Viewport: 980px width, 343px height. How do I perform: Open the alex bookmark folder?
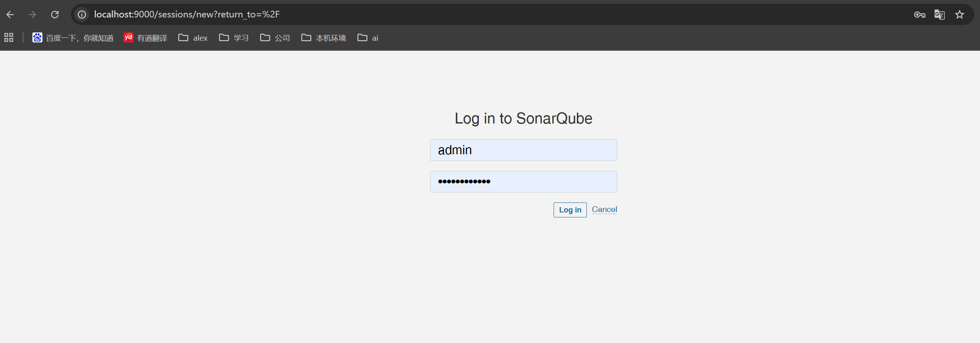(x=193, y=38)
